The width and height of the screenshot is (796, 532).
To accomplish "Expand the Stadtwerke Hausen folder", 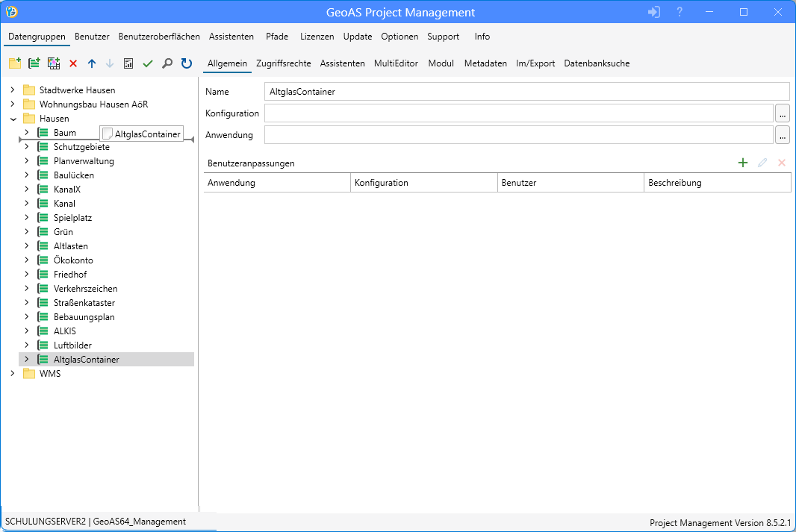I will pos(13,90).
